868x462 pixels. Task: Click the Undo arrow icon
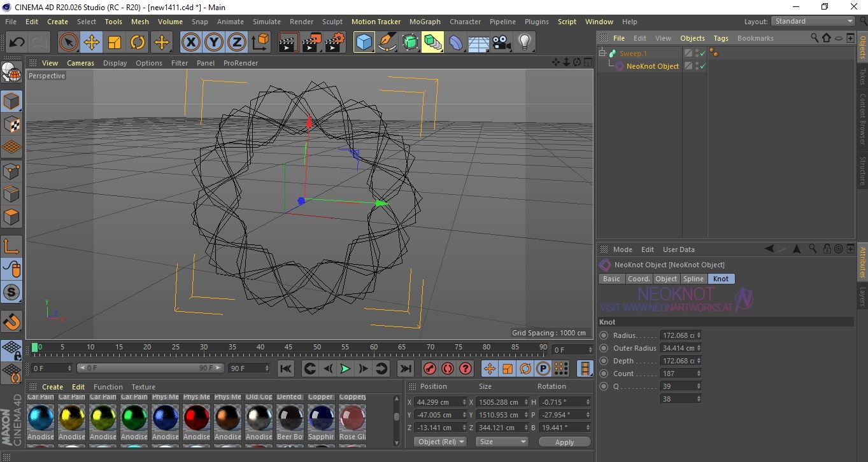coord(17,43)
